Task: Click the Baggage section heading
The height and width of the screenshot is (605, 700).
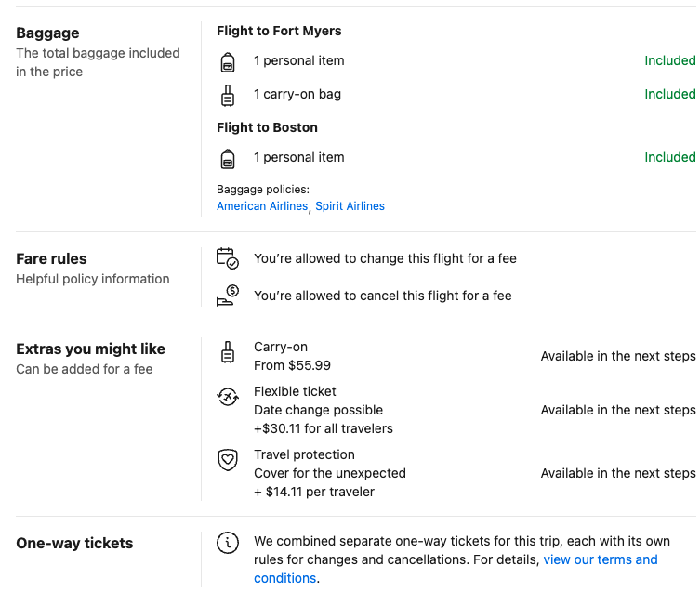Action: pos(47,33)
